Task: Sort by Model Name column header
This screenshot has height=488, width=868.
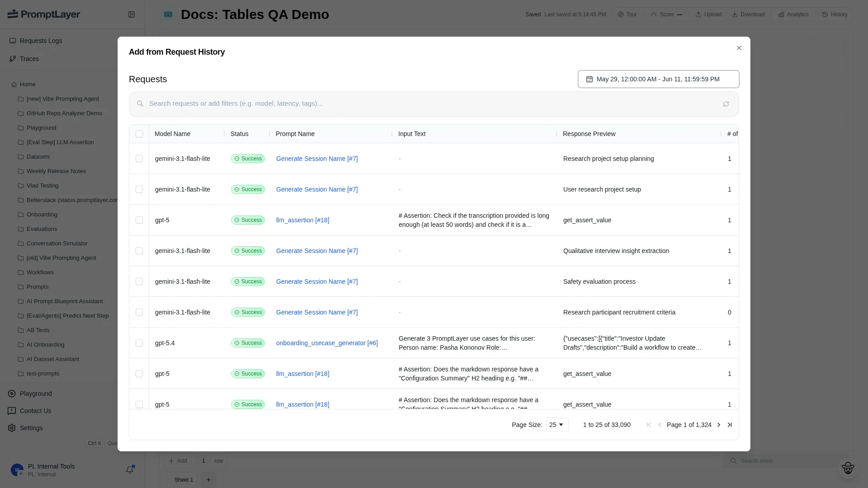Action: click(x=172, y=134)
